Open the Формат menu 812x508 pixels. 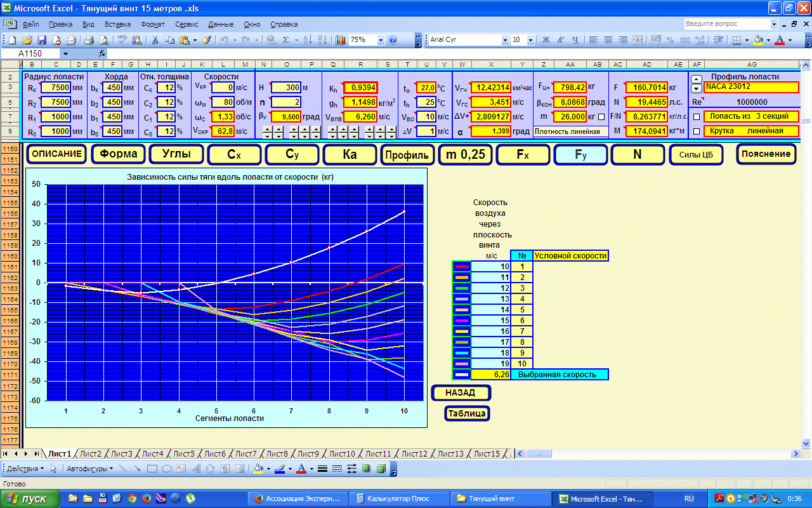coord(153,24)
